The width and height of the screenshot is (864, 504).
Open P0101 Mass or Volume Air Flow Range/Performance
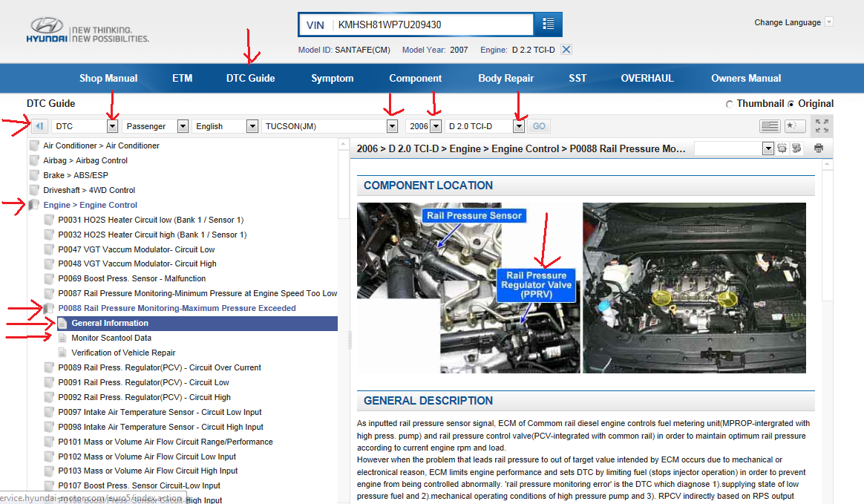pyautogui.click(x=166, y=442)
